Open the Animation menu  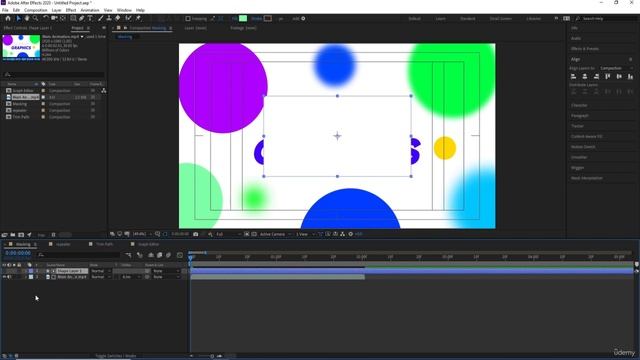[x=90, y=10]
